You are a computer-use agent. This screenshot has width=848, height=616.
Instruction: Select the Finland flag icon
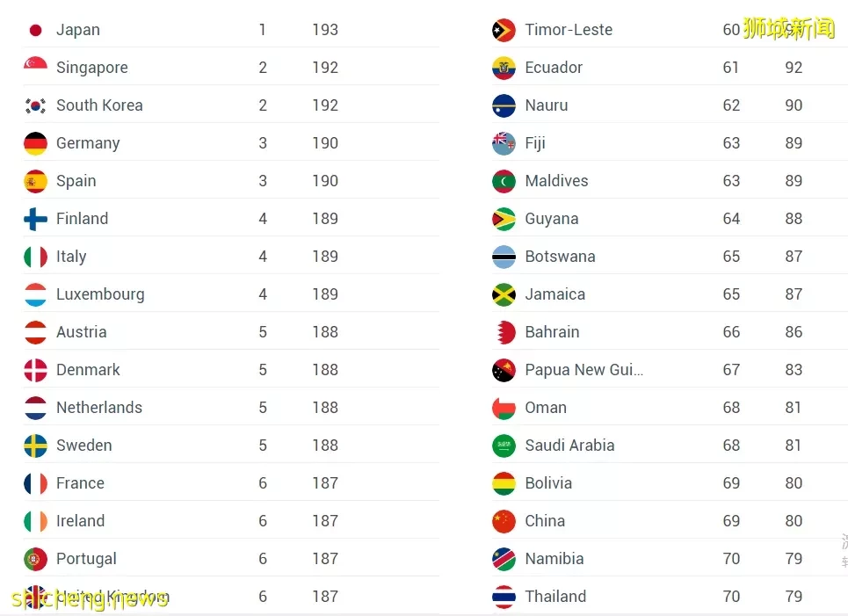pyautogui.click(x=36, y=219)
